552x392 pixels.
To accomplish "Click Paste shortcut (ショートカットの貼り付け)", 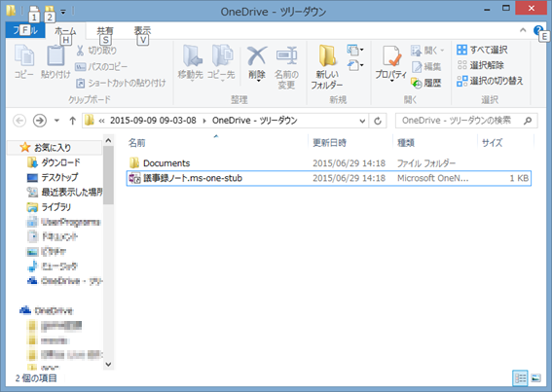I will 121,83.
